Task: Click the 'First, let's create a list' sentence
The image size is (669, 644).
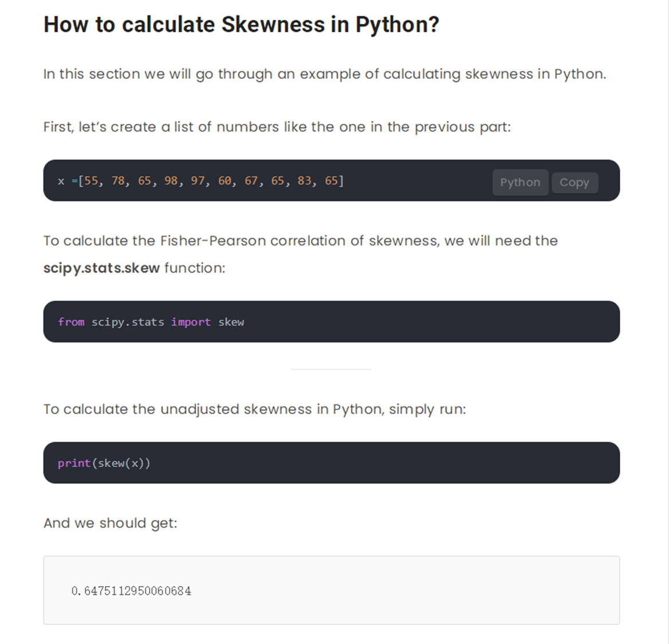Action: click(277, 127)
